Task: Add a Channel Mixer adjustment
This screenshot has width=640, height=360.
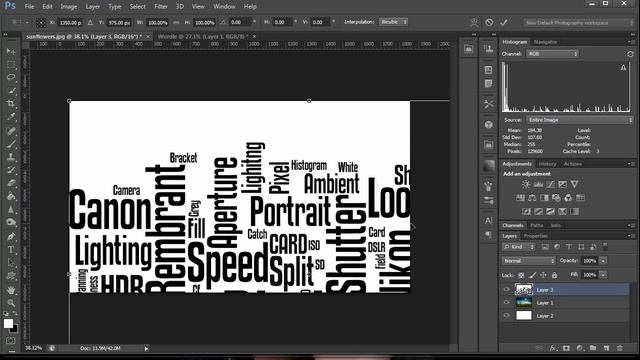Action: (x=568, y=198)
